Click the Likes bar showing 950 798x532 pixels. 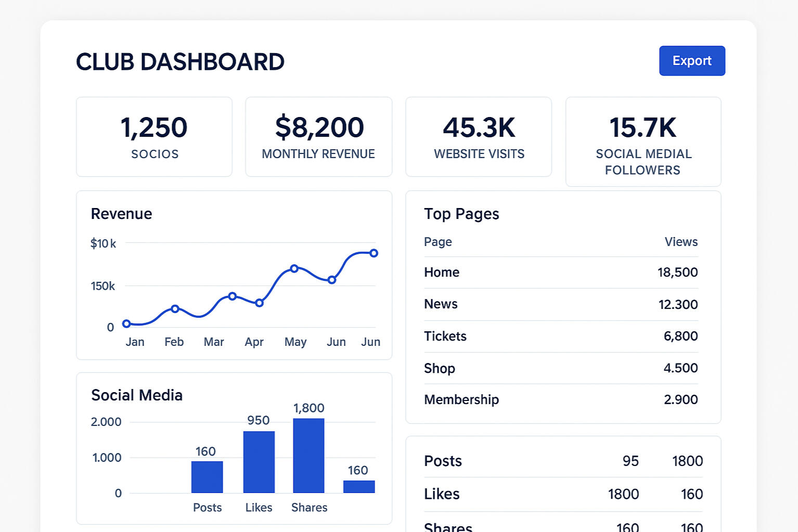pos(259,462)
